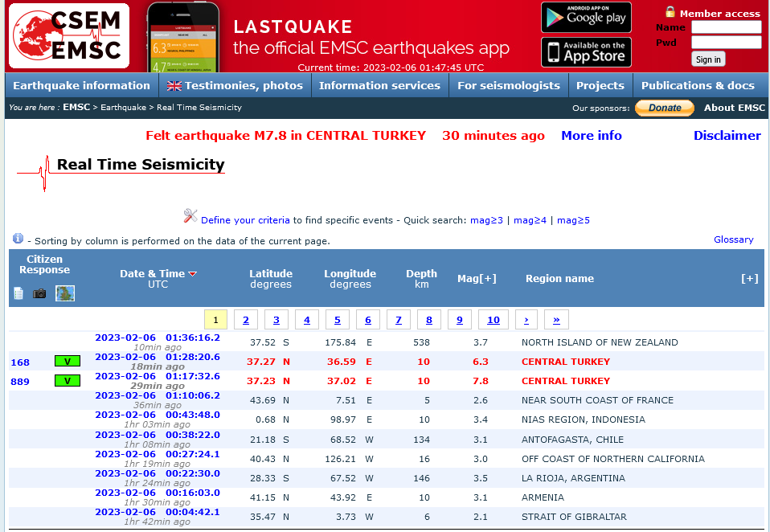770x532 pixels.
Task: Sort table by Latitude column header
Action: tap(271, 274)
